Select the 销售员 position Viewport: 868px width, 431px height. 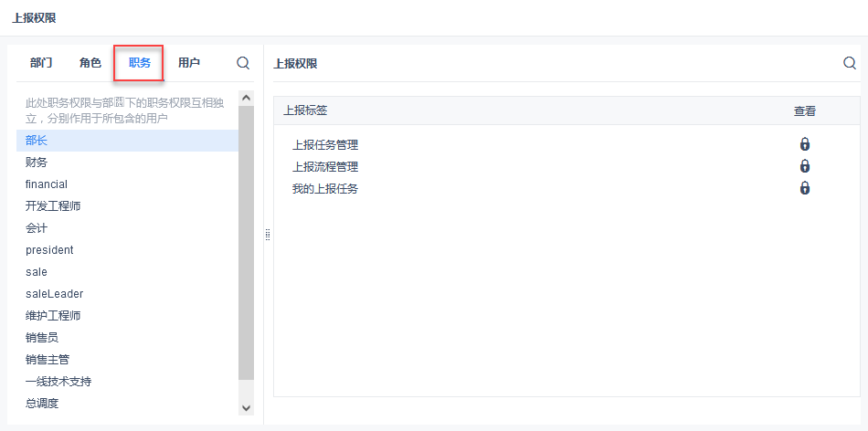pos(127,338)
